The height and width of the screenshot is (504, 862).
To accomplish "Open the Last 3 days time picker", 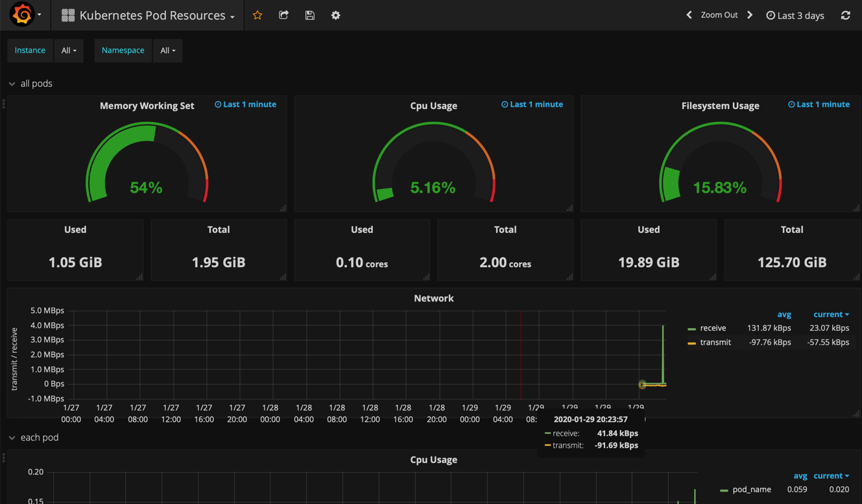I will click(795, 16).
